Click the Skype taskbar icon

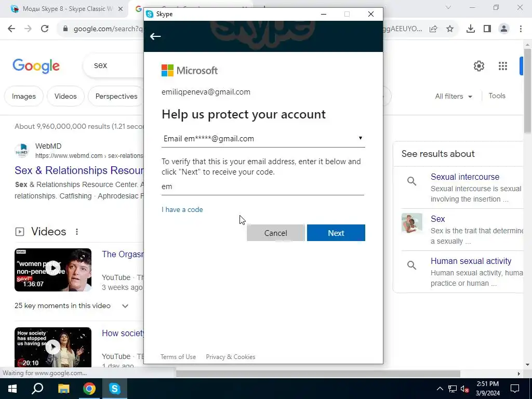pos(115,389)
